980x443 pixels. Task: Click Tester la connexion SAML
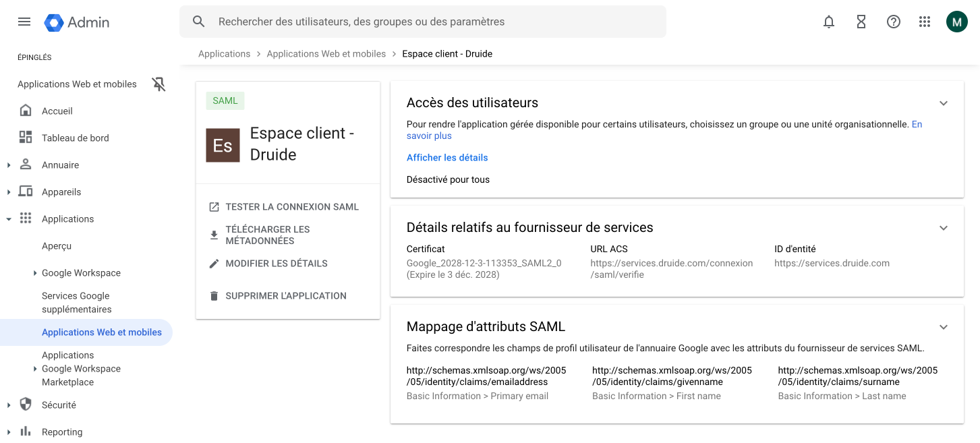click(x=291, y=207)
